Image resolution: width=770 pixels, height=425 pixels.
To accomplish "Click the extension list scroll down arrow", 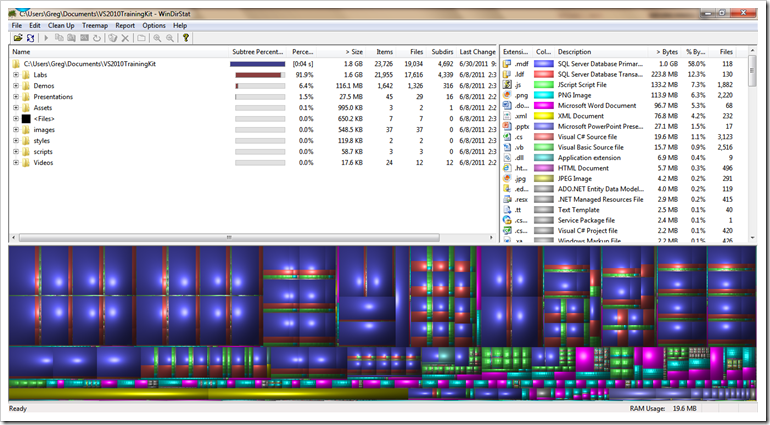I will tap(752, 238).
